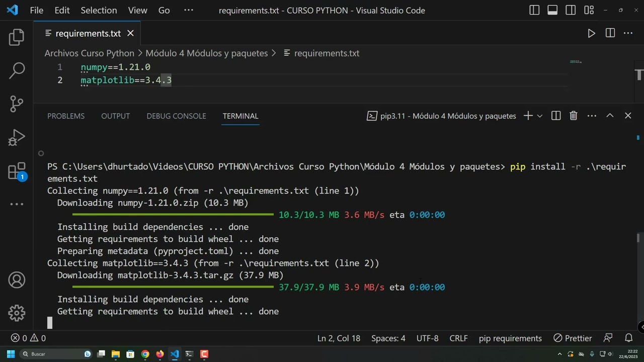Open the File menu
This screenshot has width=644, height=362.
[x=36, y=10]
